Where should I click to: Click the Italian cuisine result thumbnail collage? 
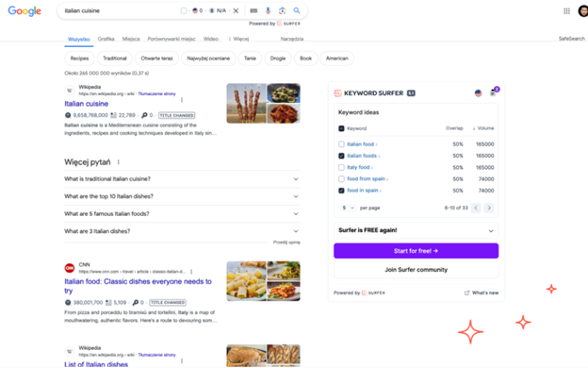coord(263,103)
